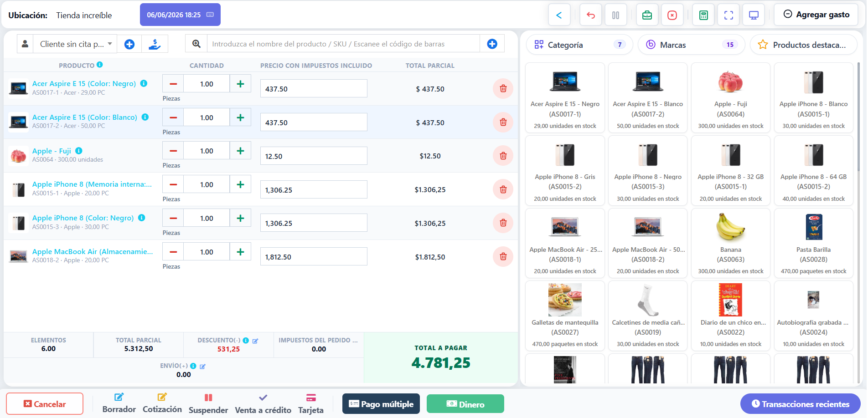Add new product with plus icon
868x418 pixels.
click(492, 44)
